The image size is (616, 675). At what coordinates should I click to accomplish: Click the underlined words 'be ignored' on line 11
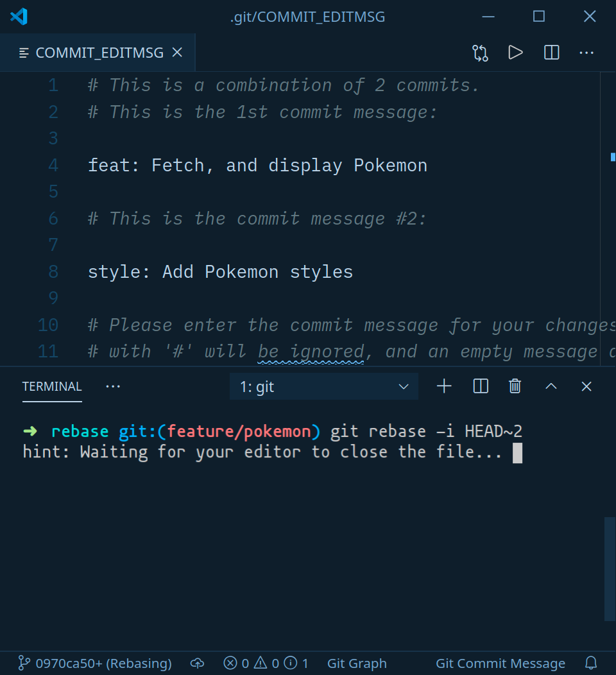[x=311, y=352]
